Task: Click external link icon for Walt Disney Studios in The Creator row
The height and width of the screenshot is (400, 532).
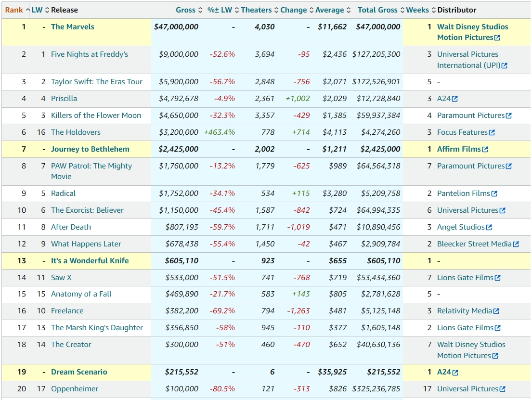Action: [495, 356]
